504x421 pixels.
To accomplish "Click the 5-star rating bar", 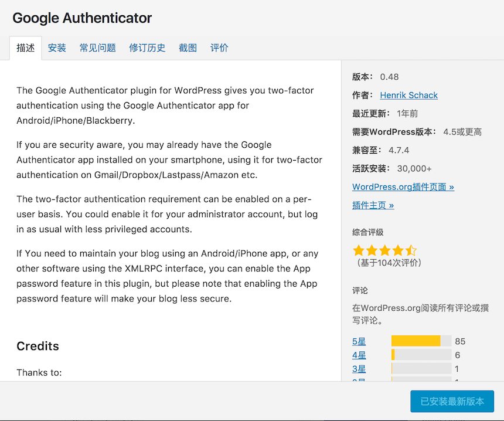I will tap(421, 341).
